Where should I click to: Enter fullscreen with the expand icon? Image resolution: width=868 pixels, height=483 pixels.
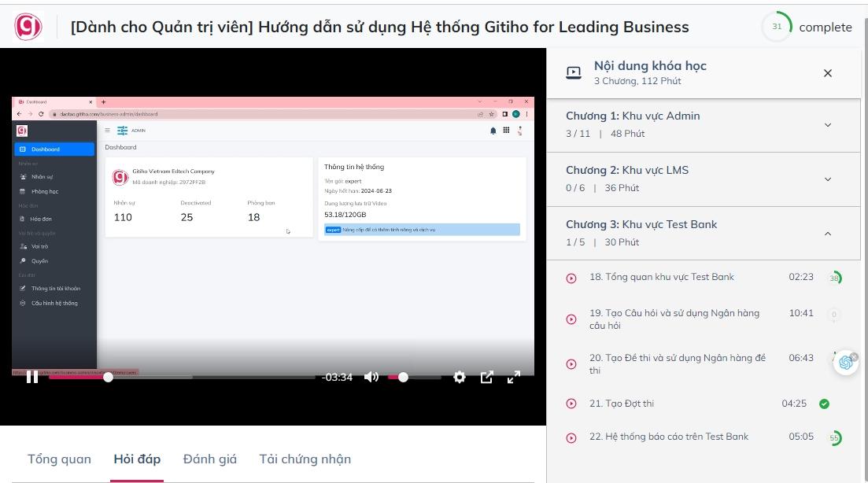(515, 377)
